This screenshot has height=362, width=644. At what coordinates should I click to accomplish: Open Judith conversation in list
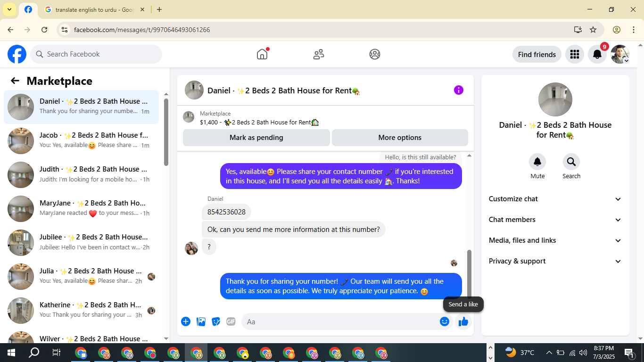tap(81, 174)
